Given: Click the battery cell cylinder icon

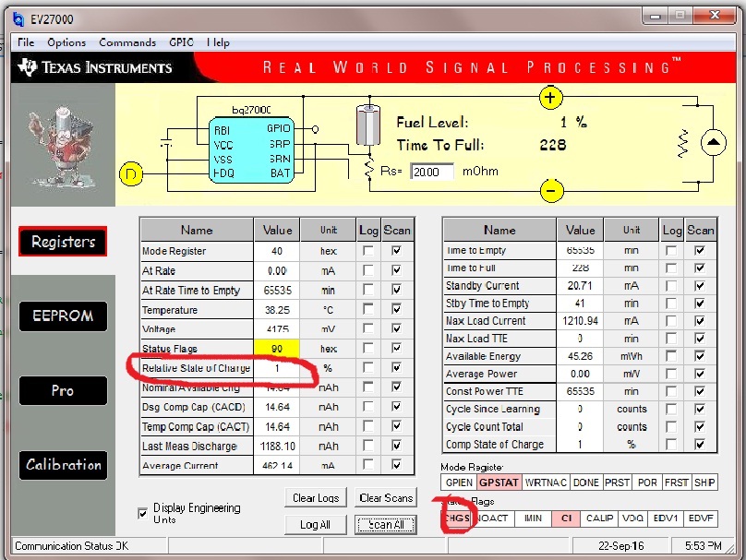Looking at the screenshot, I should 368,125.
